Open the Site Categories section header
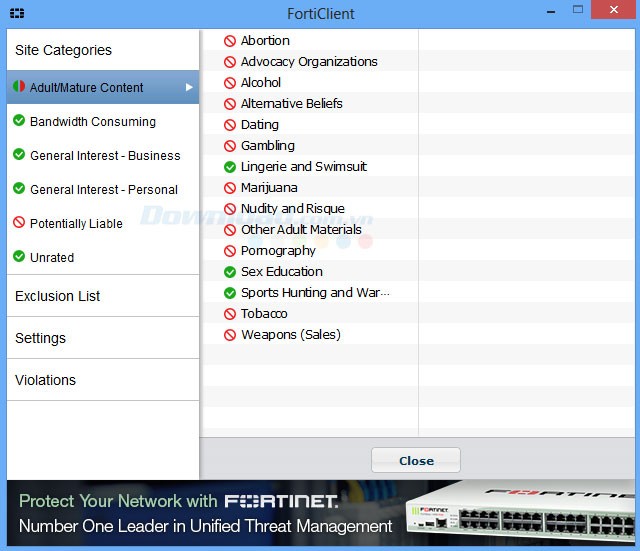This screenshot has width=640, height=551. 63,50
